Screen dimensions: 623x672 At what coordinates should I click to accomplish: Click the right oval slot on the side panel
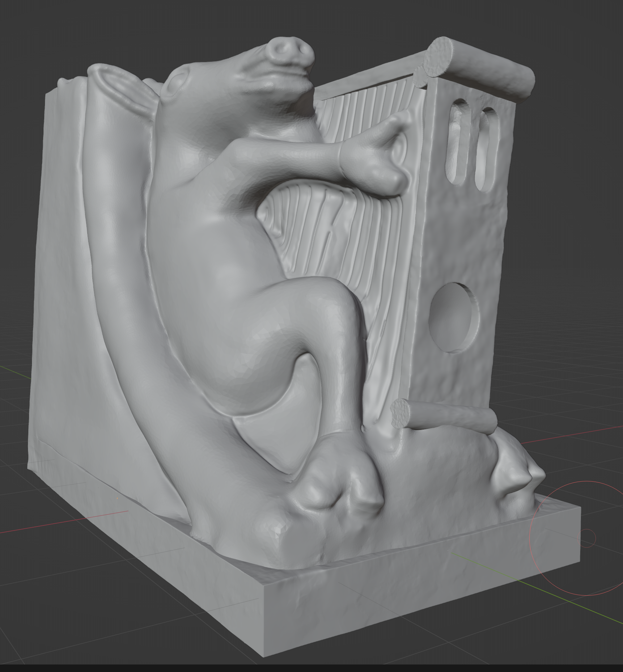tap(487, 149)
